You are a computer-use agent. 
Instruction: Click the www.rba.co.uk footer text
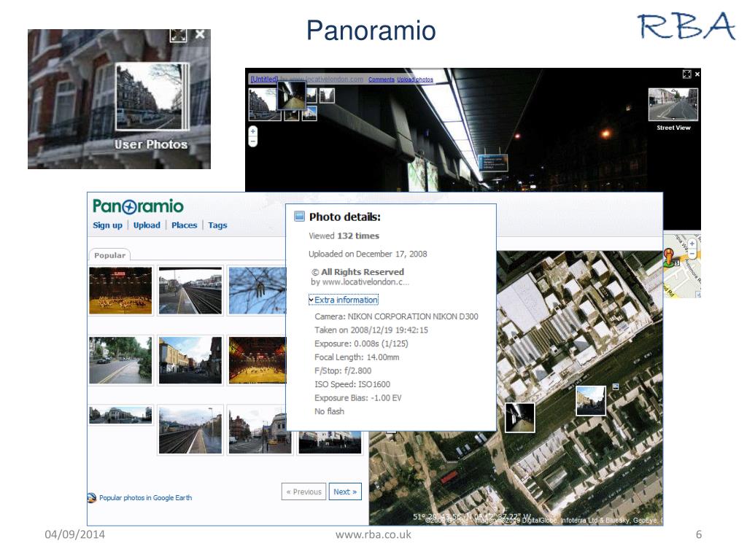click(x=373, y=534)
